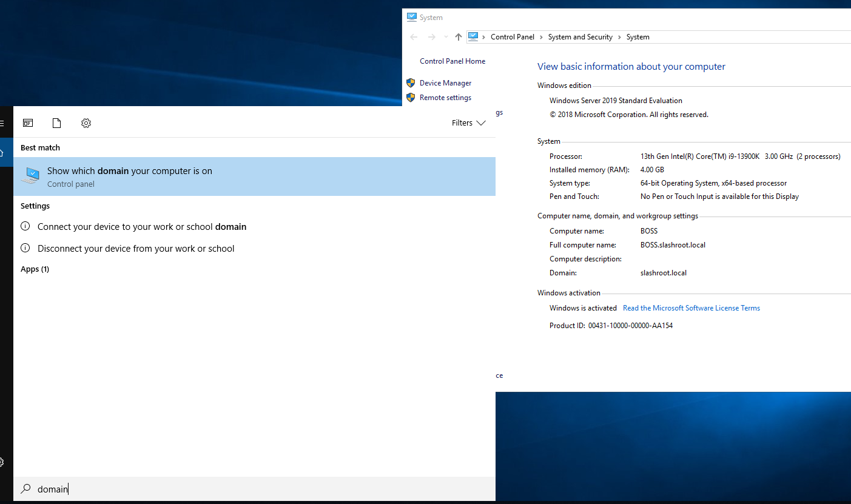The height and width of the screenshot is (504, 851).
Task: Open Control Panel Home link
Action: click(x=452, y=61)
